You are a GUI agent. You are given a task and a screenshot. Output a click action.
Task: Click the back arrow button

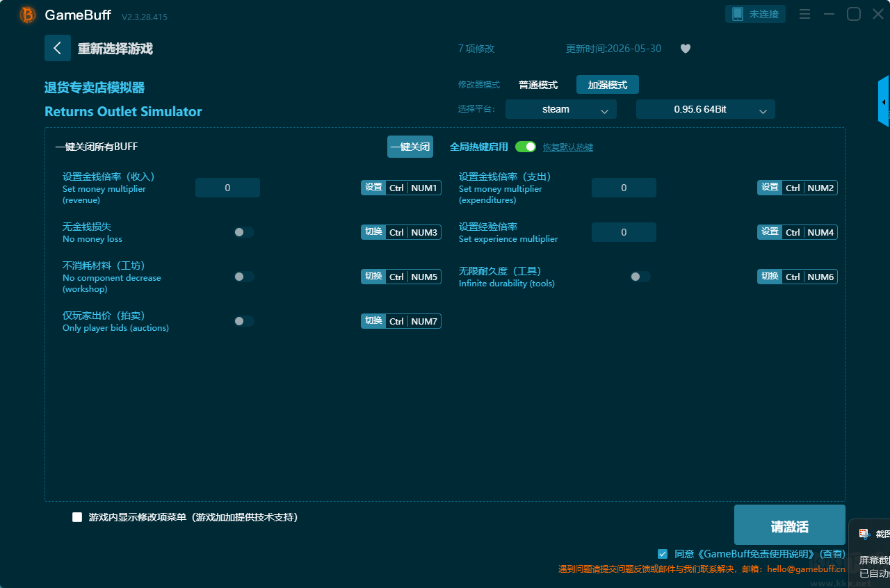point(58,48)
